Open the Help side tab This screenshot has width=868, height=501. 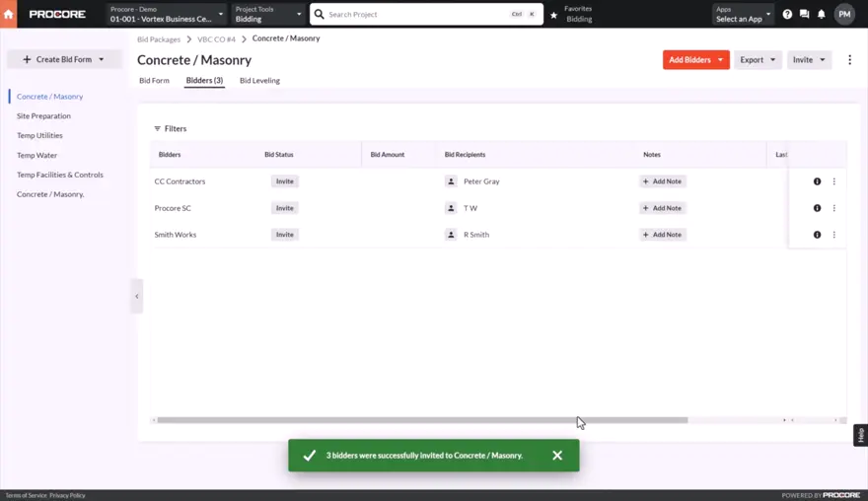[861, 435]
